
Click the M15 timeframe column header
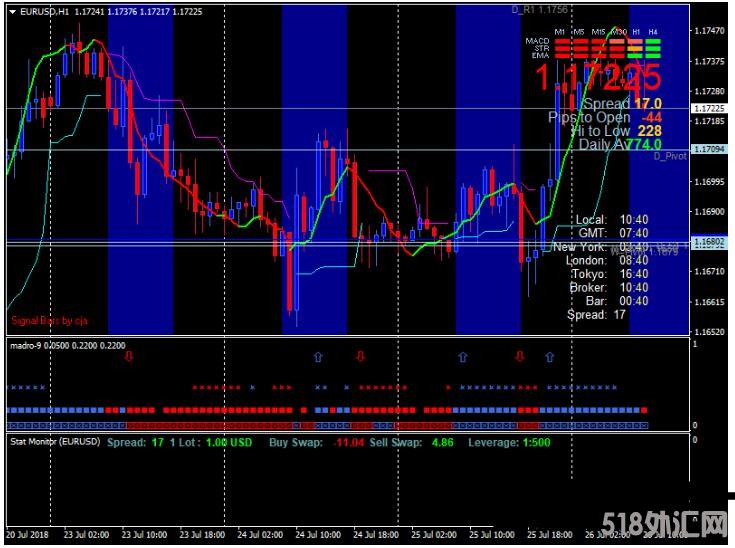pyautogui.click(x=598, y=32)
